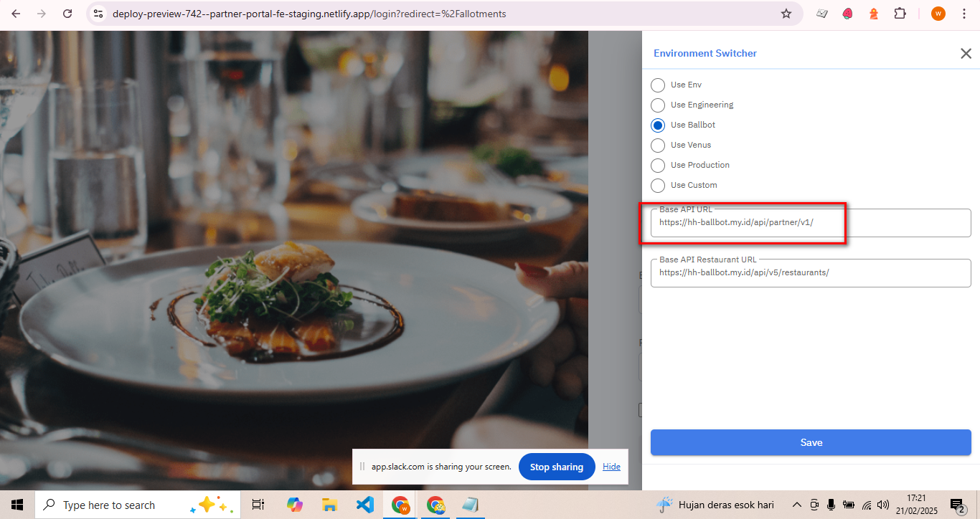
Task: Select the Use Venus radio option
Action: 658,146
